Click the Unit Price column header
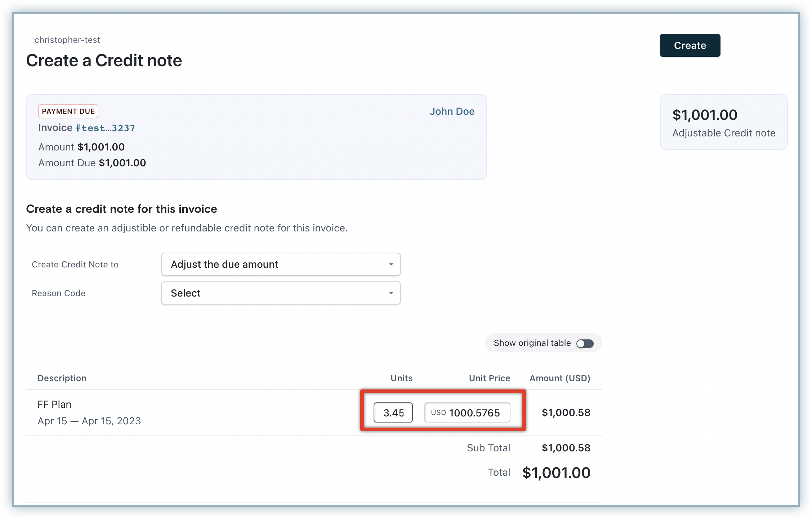812x519 pixels. coord(489,378)
